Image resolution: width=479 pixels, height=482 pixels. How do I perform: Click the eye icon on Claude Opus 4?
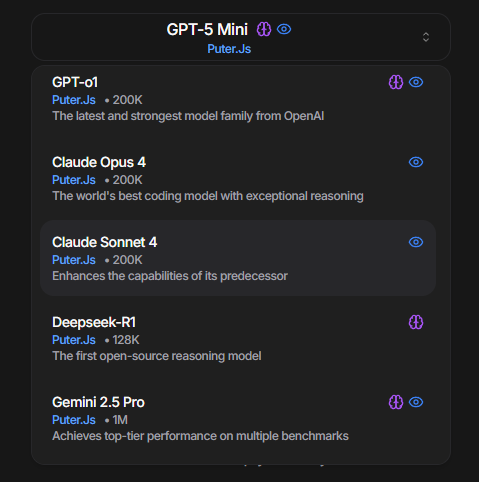(x=416, y=162)
